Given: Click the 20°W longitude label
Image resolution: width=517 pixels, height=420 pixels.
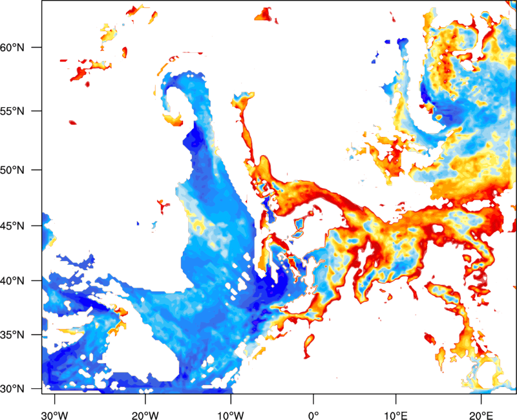Looking at the screenshot, I should click(x=145, y=415).
